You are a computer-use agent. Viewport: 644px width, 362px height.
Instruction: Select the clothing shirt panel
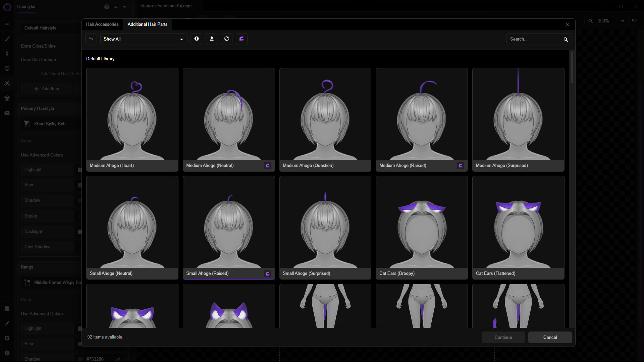7,98
